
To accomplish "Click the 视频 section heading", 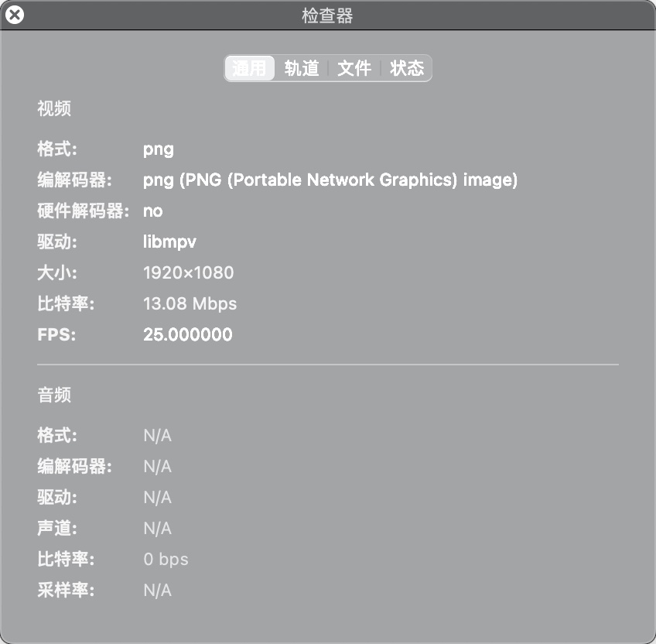I will tap(54, 109).
